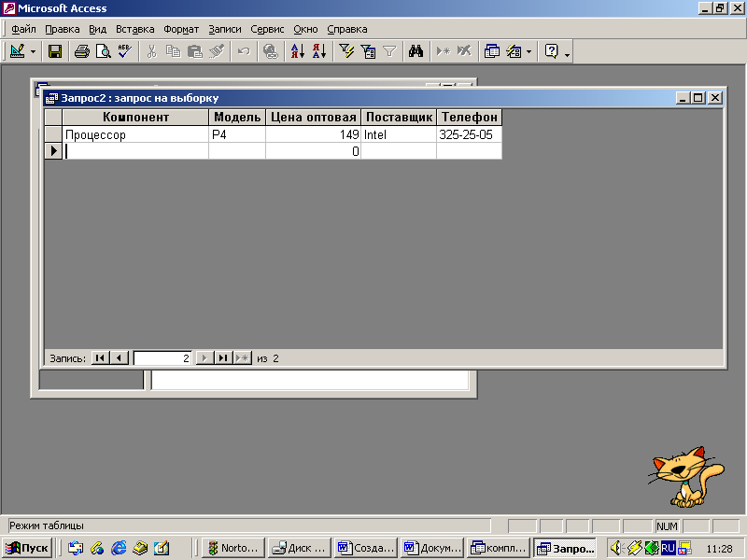Open Filter by Form icon
This screenshot has width=747, height=560.
(x=368, y=51)
